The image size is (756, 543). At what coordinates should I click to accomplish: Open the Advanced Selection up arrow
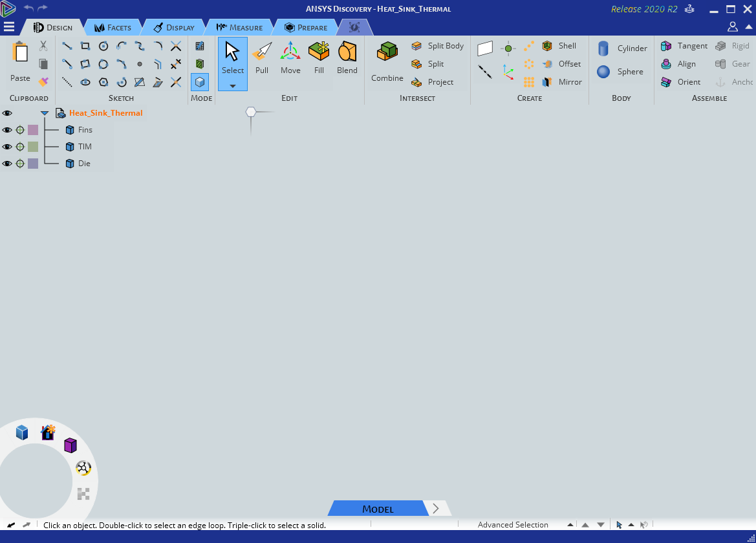click(570, 525)
